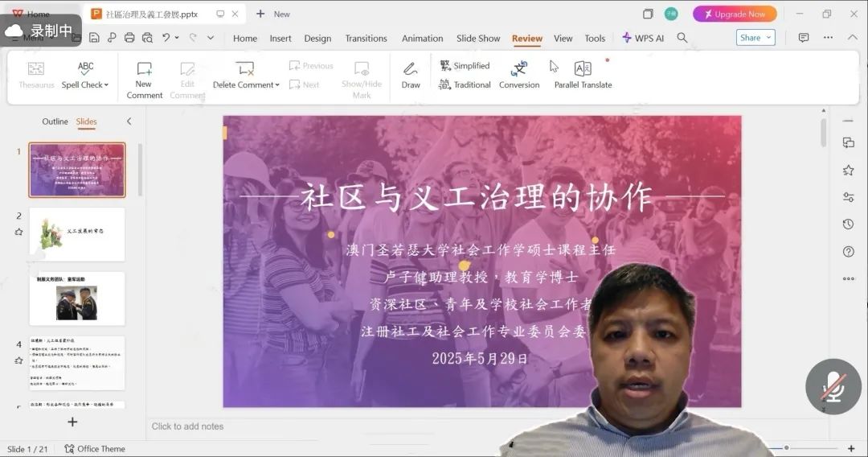The height and width of the screenshot is (457, 868).
Task: Select the slide 2 thumbnail
Action: pos(77,234)
